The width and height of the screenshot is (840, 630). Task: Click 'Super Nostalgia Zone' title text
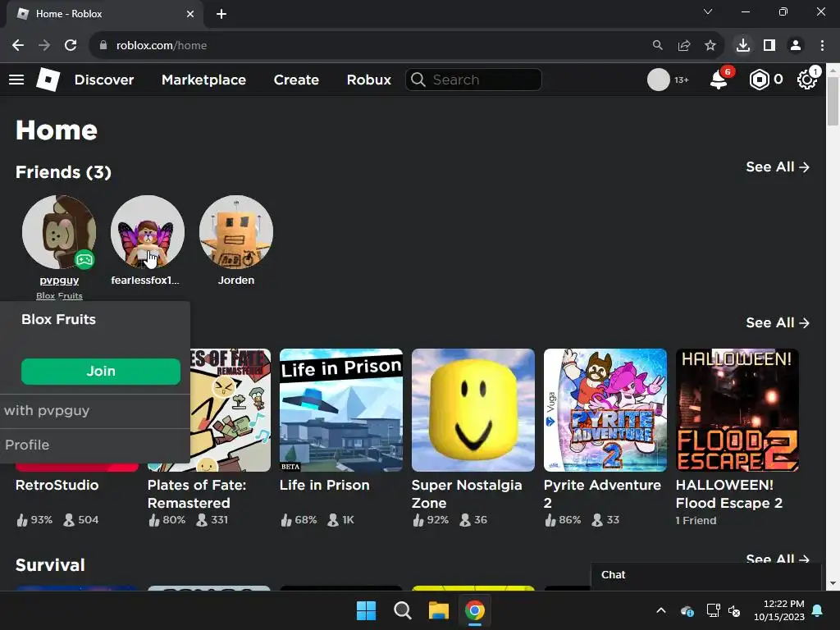pos(467,494)
